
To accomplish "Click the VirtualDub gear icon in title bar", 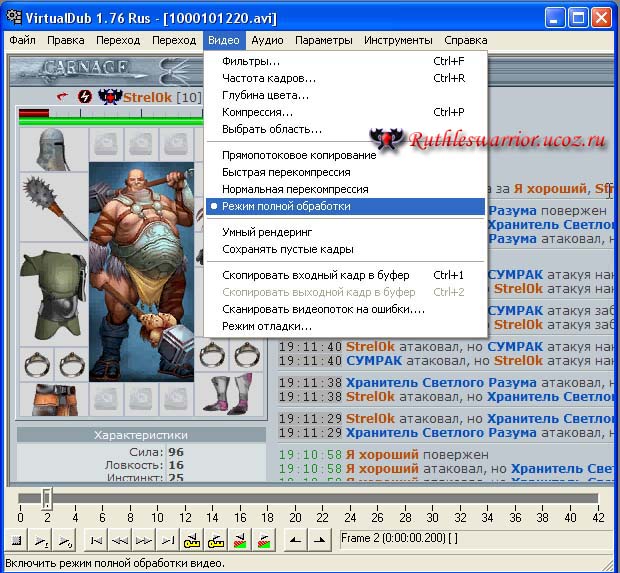I will point(14,17).
